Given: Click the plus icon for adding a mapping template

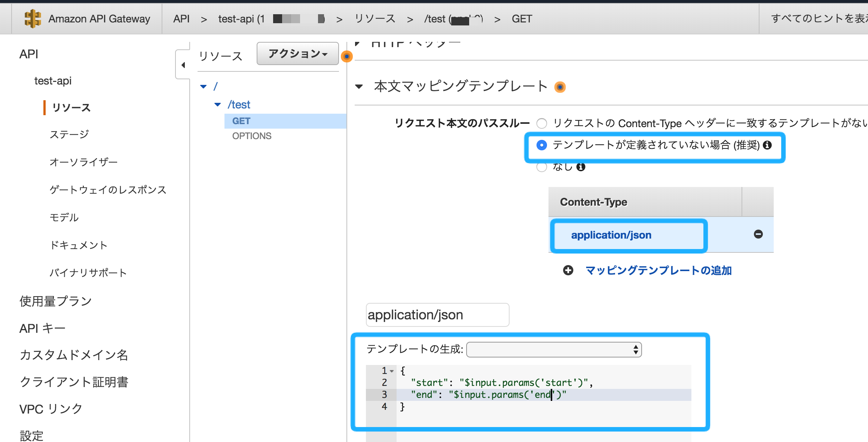Looking at the screenshot, I should tap(568, 270).
